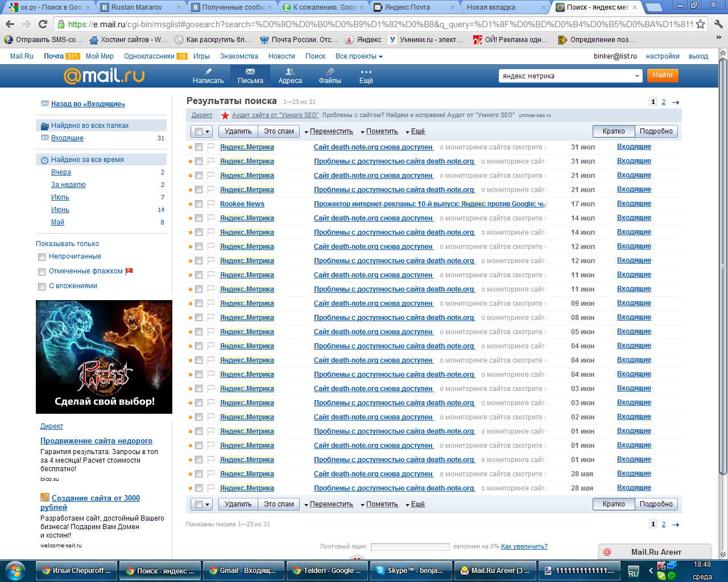Click browser address bar
The width and height of the screenshot is (728, 582).
tap(380, 24)
